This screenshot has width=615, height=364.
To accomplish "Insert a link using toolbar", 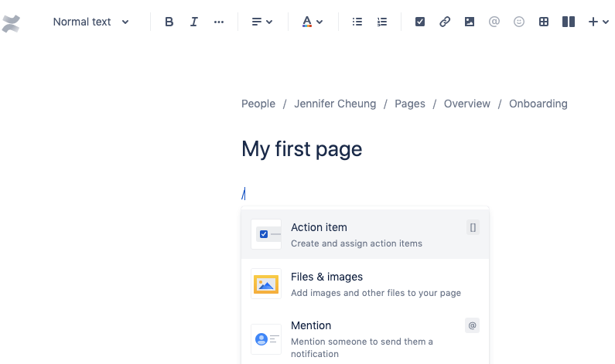I will (445, 22).
